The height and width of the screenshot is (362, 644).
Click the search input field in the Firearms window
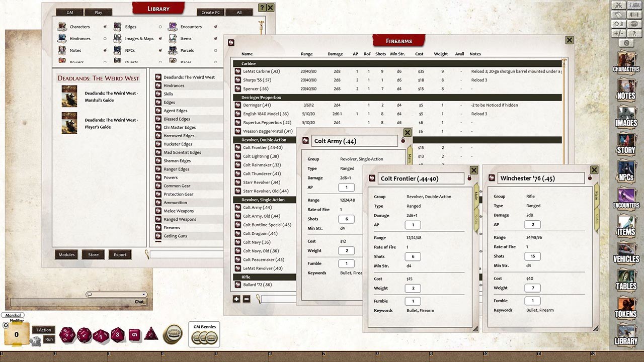coord(277,299)
